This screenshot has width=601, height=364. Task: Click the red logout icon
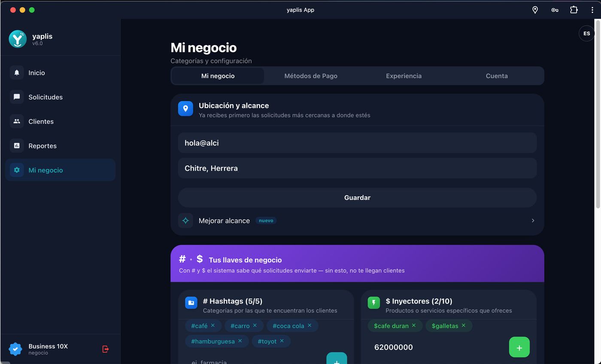coord(106,349)
